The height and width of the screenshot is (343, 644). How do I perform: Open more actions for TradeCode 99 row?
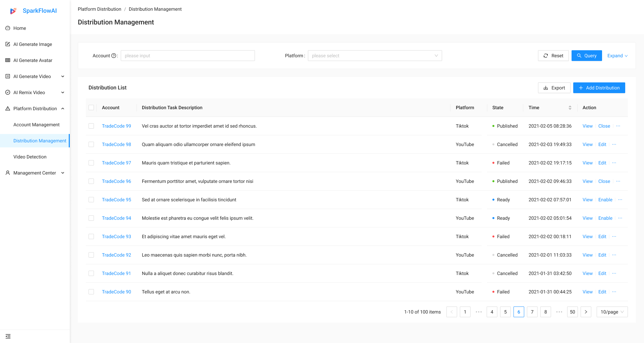(x=618, y=126)
